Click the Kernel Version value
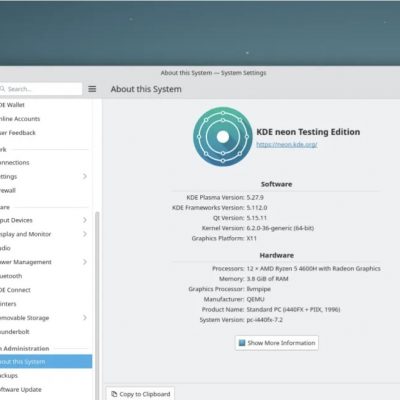 coord(280,228)
